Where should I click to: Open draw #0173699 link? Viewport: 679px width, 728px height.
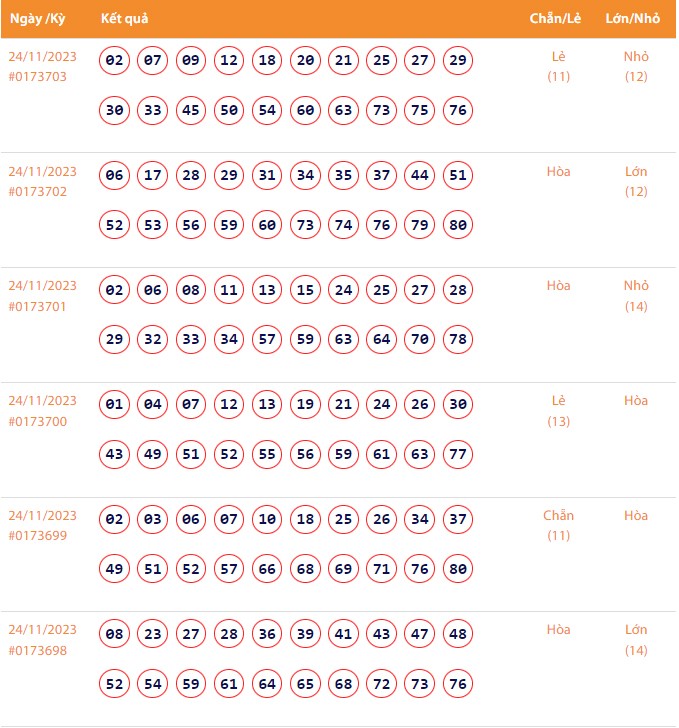click(x=38, y=536)
